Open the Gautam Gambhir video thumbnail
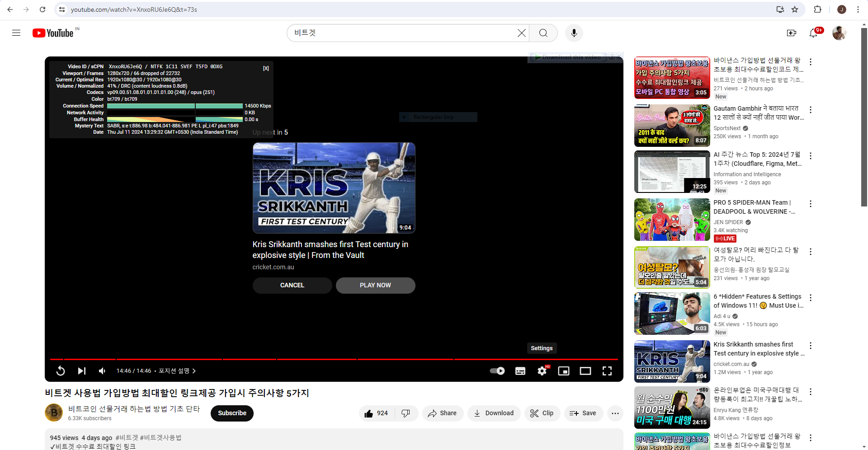 672,126
